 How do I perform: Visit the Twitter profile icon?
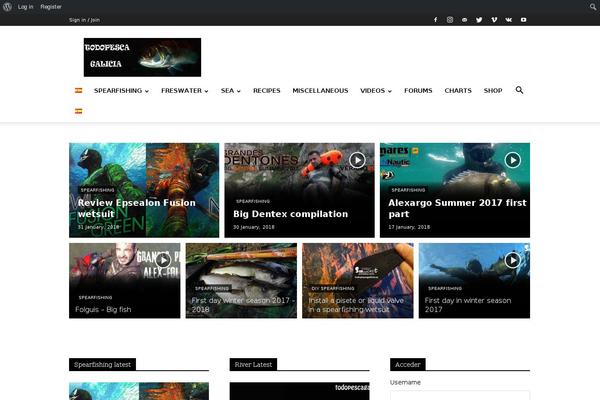click(x=479, y=20)
